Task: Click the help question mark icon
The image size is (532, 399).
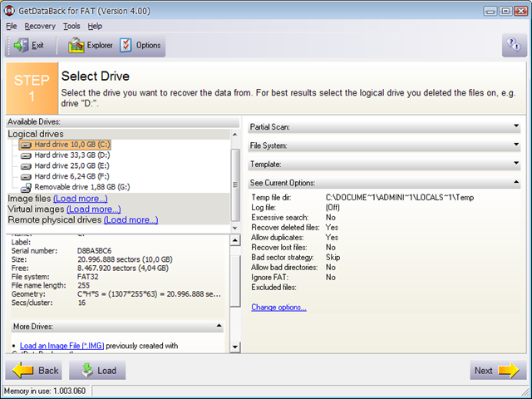Action: [514, 45]
